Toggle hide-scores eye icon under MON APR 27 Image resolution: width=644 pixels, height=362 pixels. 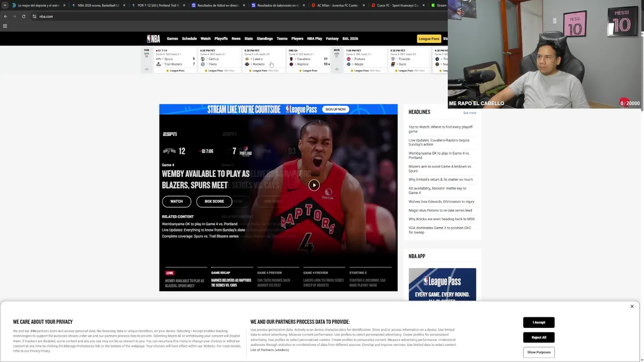(x=337, y=69)
